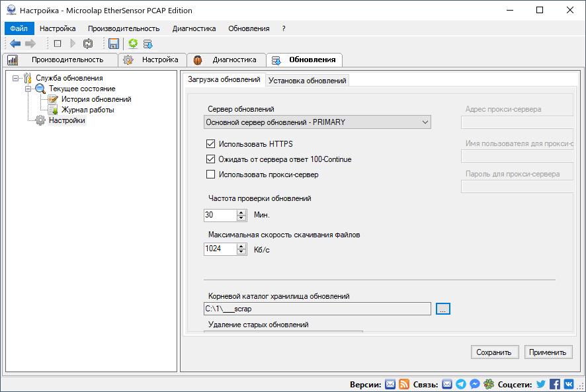Screen dimensions: 586x392
Task: Increase update check frequency with the stepper arrow
Action: click(x=240, y=212)
